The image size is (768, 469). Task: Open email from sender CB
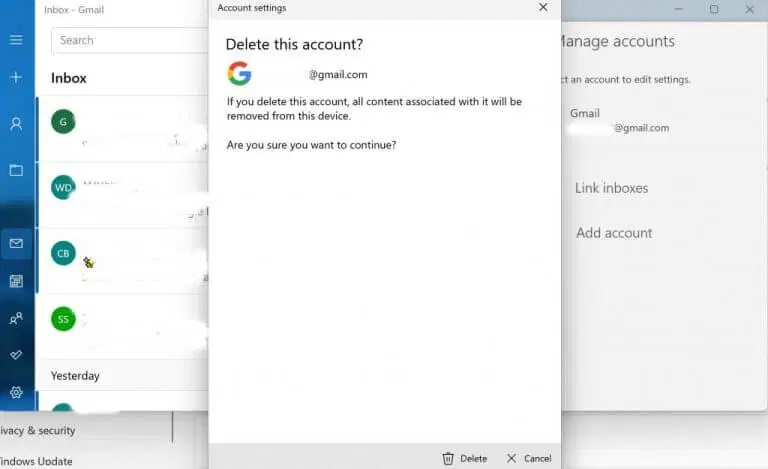tap(122, 261)
